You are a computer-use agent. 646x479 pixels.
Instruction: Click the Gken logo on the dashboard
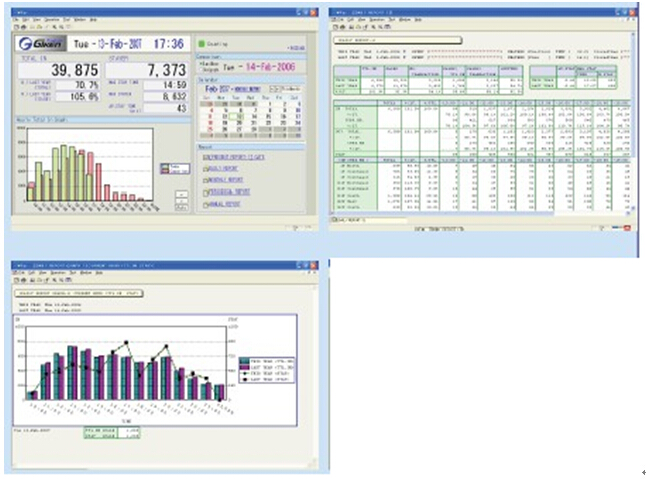click(x=41, y=43)
